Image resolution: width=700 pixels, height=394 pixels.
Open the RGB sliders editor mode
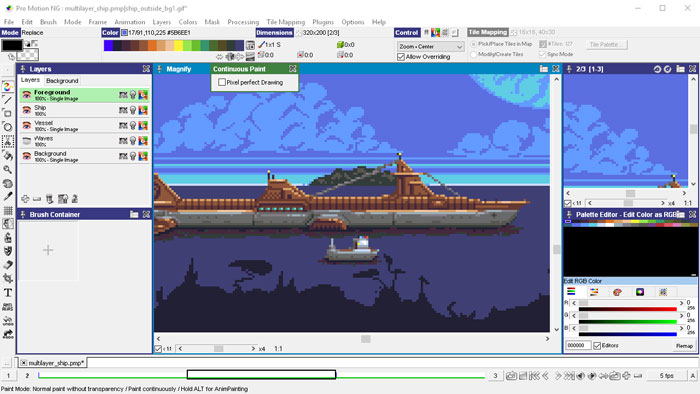(x=571, y=292)
